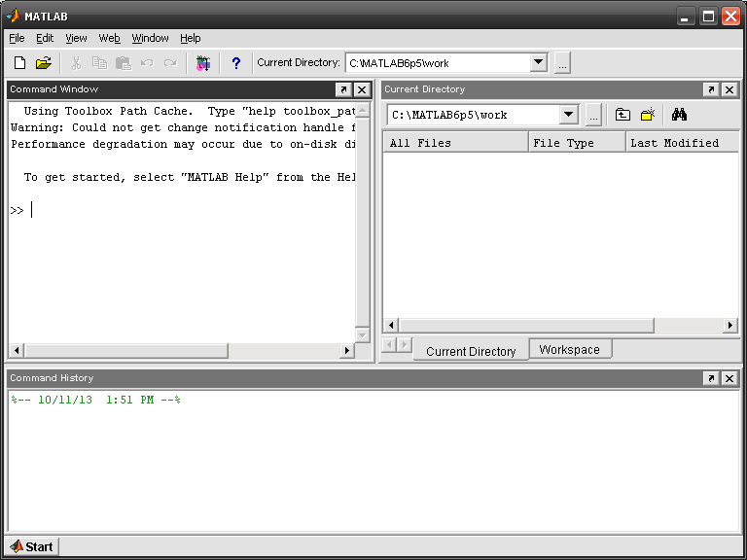
Task: Open the File menu
Action: tap(17, 38)
